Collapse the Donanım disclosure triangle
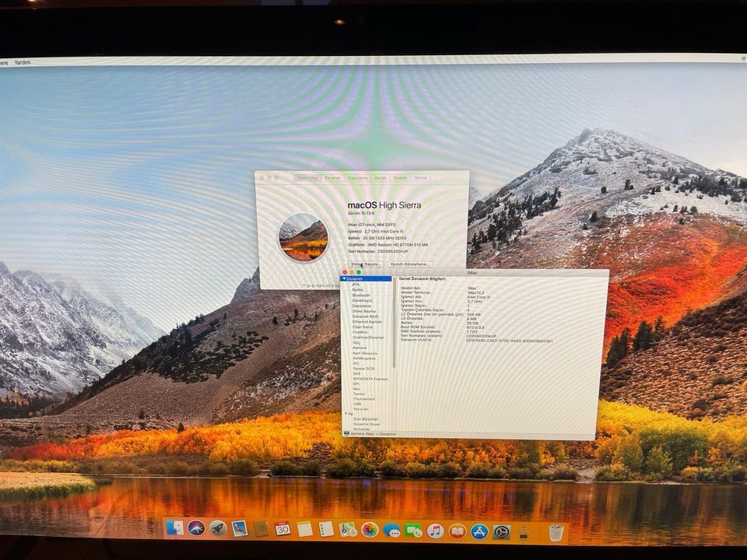Screen dimensions: 747x560 click(344, 278)
